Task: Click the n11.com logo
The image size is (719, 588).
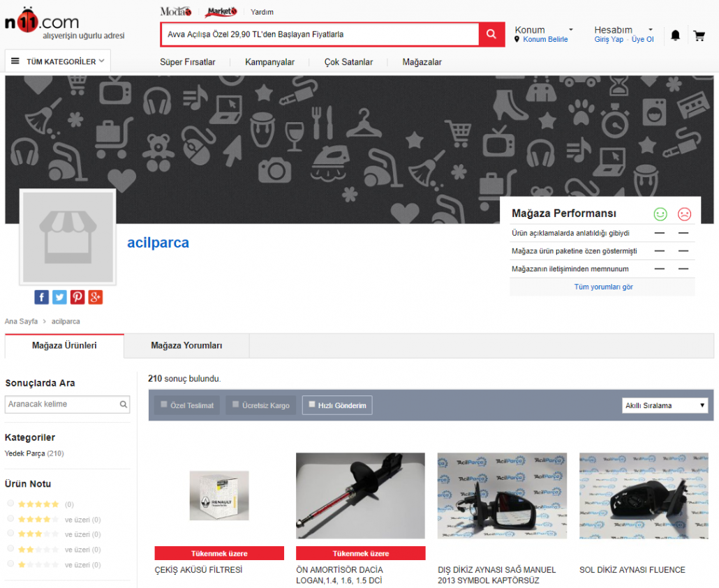Action: point(43,22)
